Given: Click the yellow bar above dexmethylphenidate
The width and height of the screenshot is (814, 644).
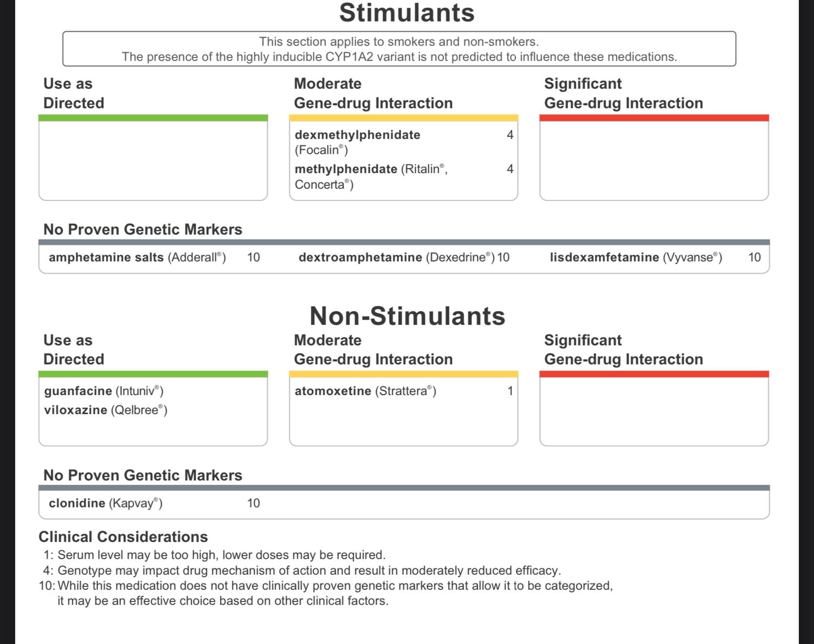Looking at the screenshot, I should [403, 118].
